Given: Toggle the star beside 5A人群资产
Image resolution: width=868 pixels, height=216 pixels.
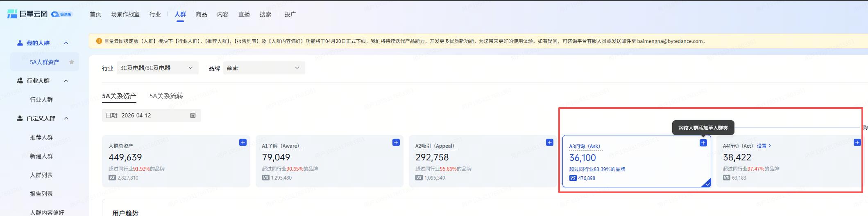Looking at the screenshot, I should click(x=72, y=62).
